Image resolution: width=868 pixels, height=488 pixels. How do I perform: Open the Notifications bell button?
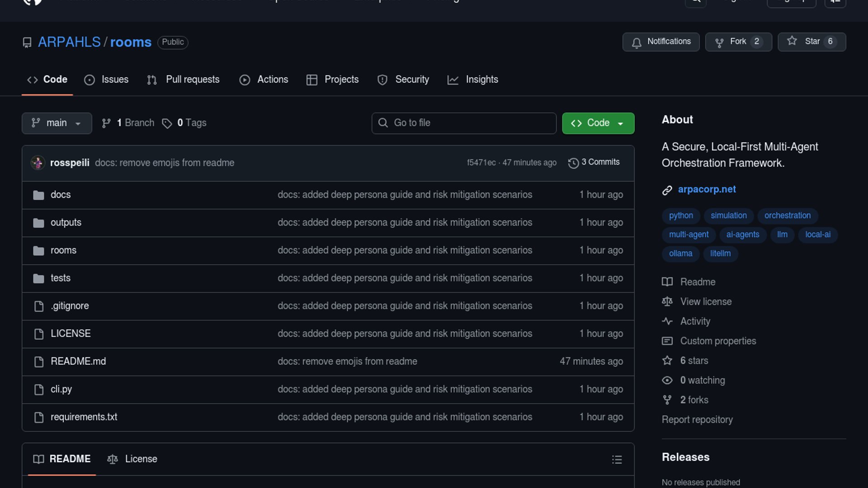(x=660, y=42)
